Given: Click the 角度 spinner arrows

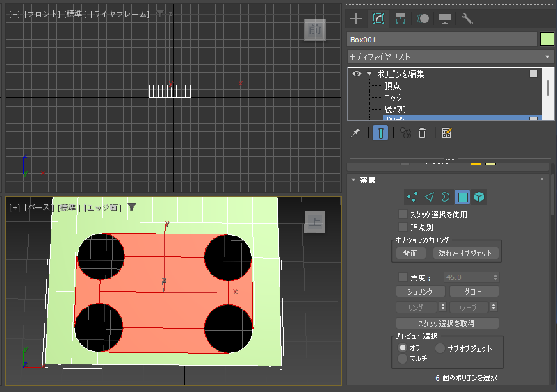Looking at the screenshot, I should click(x=496, y=277).
